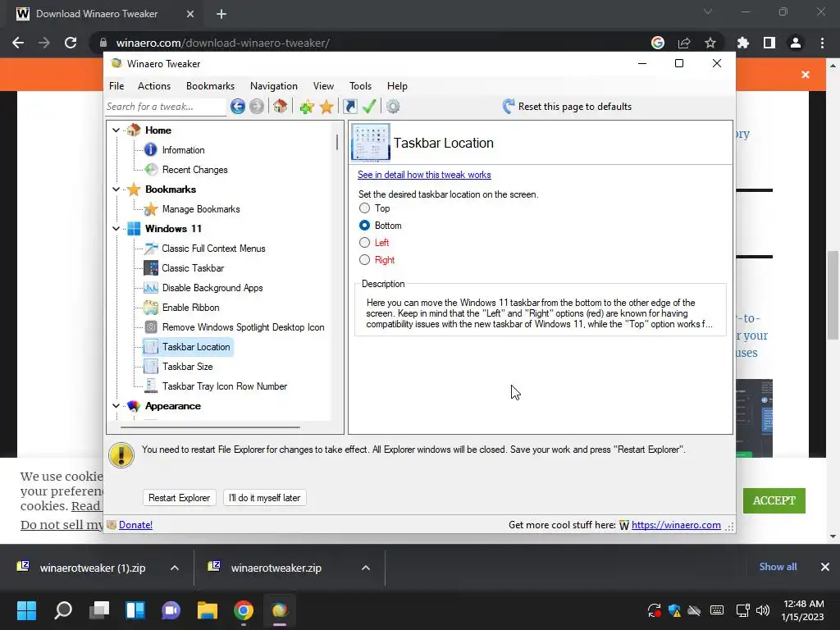Click Manage Bookmarks star icon
The height and width of the screenshot is (630, 840).
pyautogui.click(x=151, y=209)
